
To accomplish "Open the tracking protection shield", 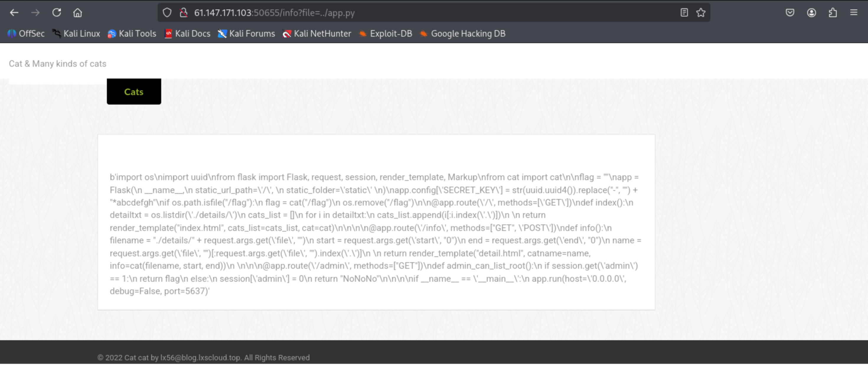I will point(167,13).
